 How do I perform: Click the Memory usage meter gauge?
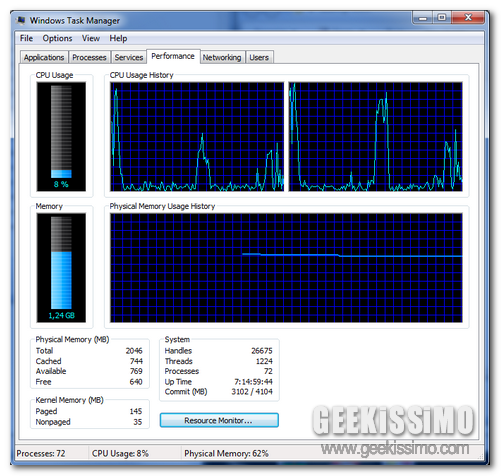point(61,268)
